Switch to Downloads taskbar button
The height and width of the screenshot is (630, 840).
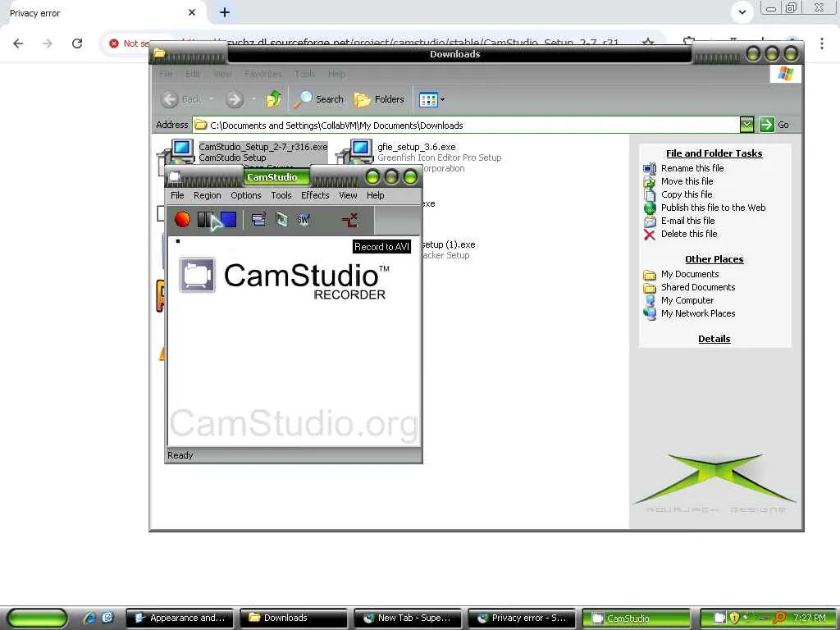click(x=294, y=619)
